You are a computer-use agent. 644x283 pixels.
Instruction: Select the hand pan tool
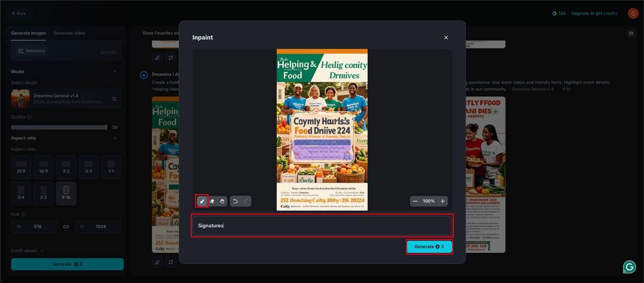222,201
